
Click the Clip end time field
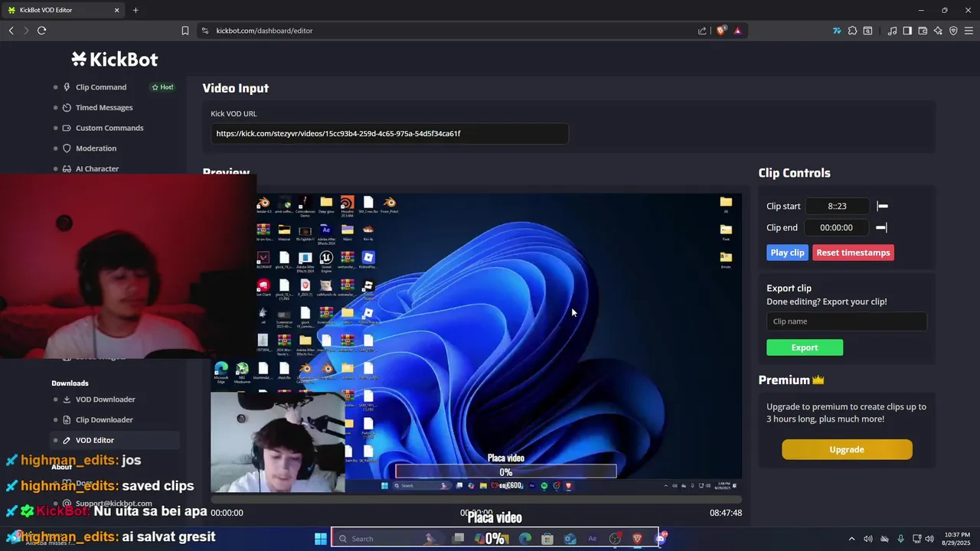coord(837,227)
